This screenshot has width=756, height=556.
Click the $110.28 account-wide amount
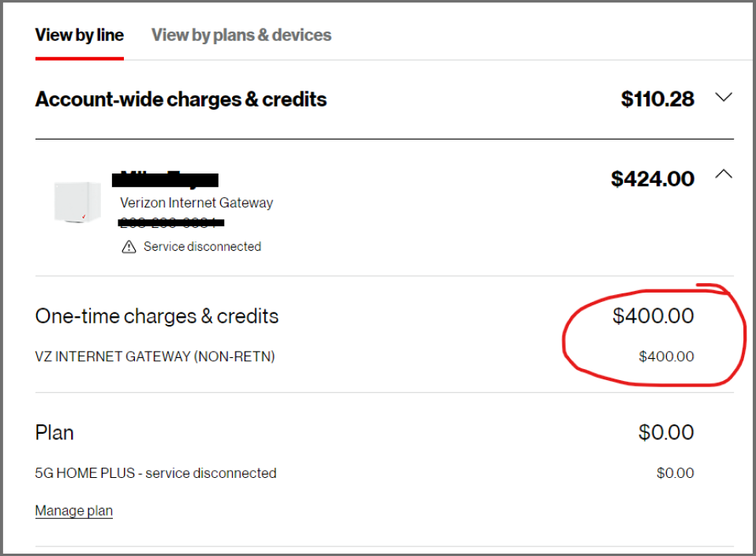pos(659,99)
